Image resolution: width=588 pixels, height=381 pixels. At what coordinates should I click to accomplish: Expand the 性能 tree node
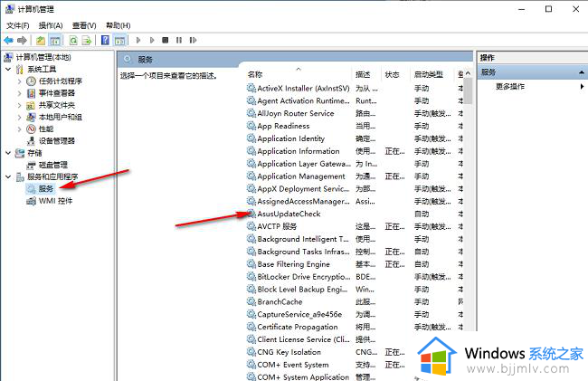19,129
